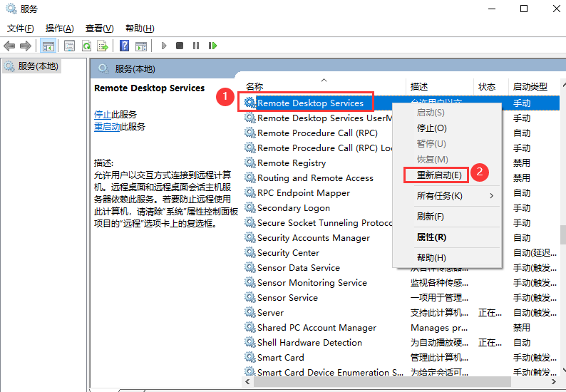The image size is (566, 392).
Task: Sort by the 描述 column header
Action: (x=439, y=87)
